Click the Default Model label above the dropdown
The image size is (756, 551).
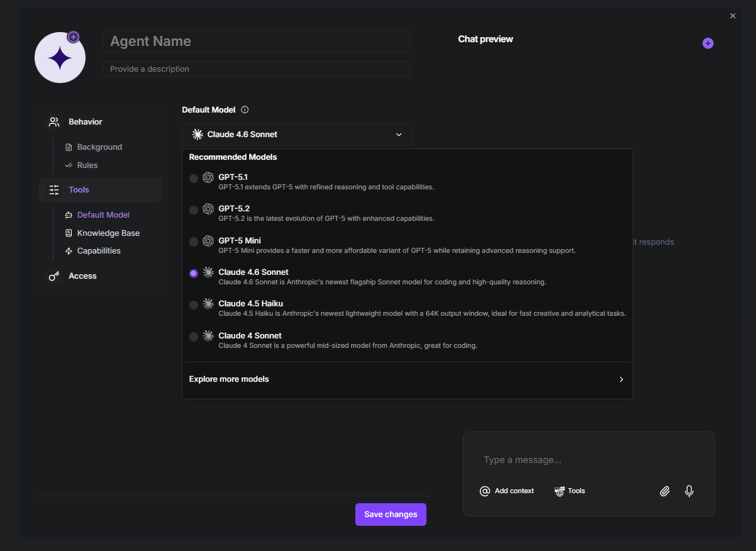click(x=209, y=109)
